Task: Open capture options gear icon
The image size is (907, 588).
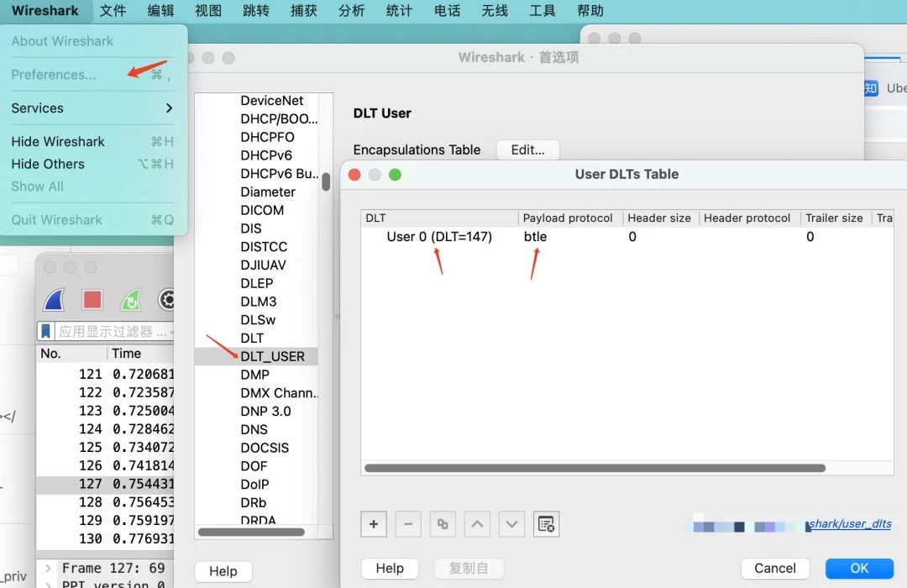Action: [x=166, y=300]
